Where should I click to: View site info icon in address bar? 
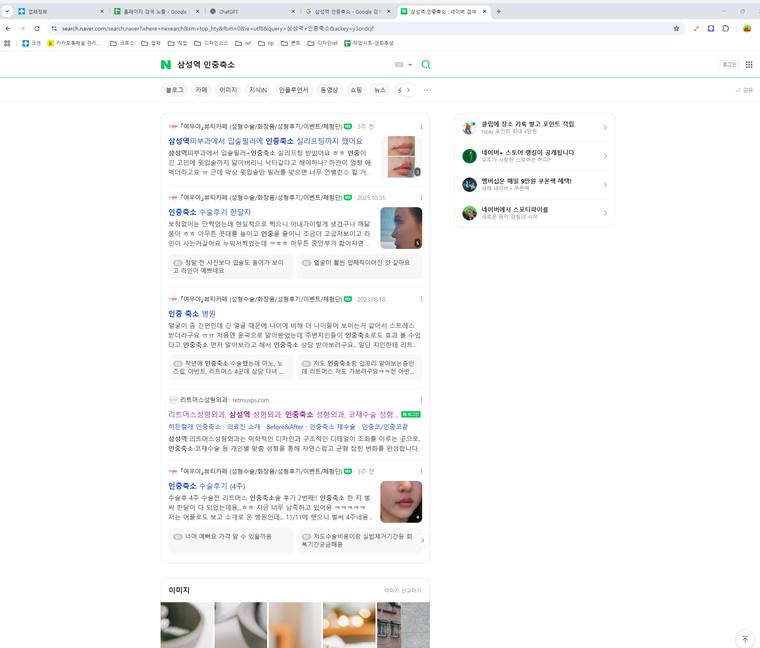54,29
